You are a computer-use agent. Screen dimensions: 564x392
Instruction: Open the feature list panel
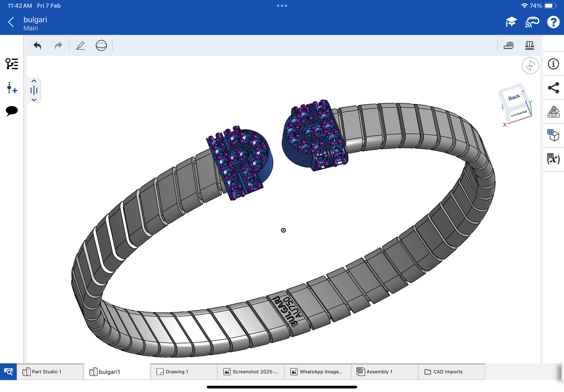[12, 64]
